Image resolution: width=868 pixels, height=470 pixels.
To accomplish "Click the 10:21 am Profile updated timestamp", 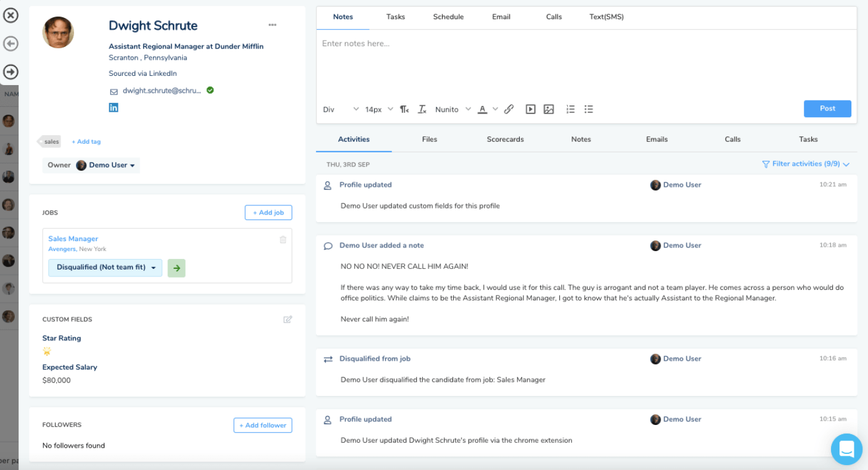I will 833,185.
